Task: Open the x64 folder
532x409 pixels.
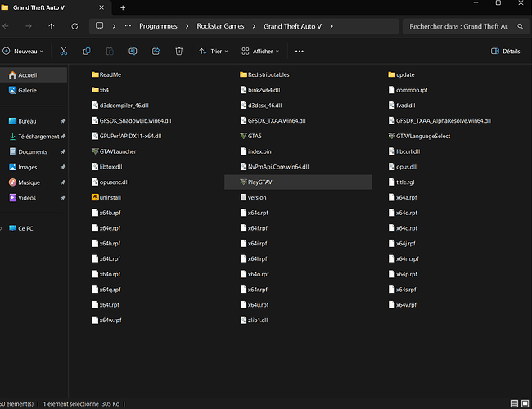Action: [x=100, y=90]
